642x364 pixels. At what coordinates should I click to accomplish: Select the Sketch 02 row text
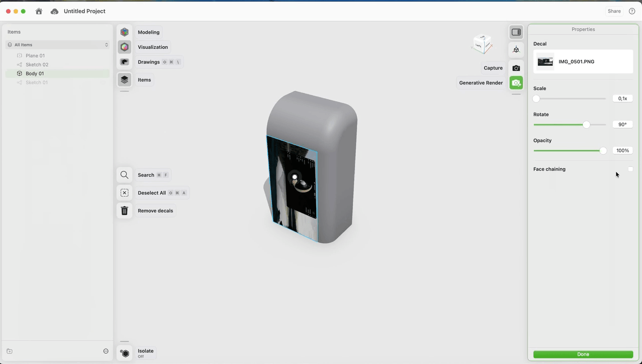click(37, 65)
